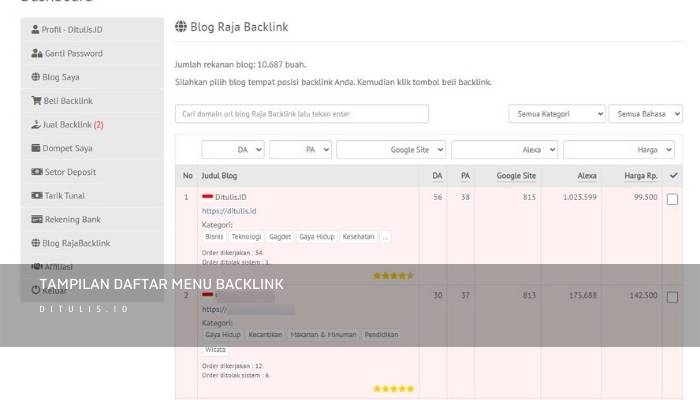Click Gaya Hidup tag in Ditulis.ID row
700x400 pixels.
[x=317, y=237]
